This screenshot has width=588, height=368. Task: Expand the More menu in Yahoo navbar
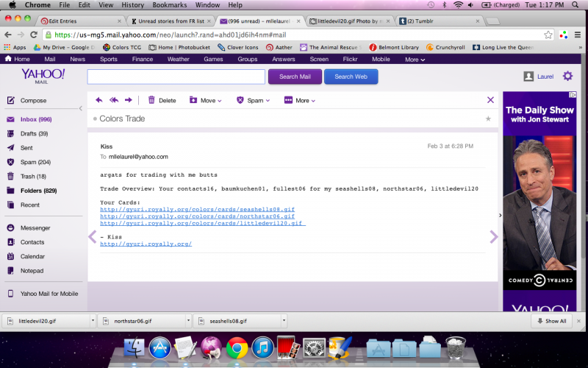click(x=415, y=60)
